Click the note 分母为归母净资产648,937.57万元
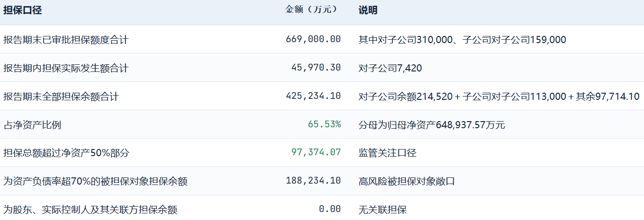The width and height of the screenshot is (644, 220). coord(432,125)
